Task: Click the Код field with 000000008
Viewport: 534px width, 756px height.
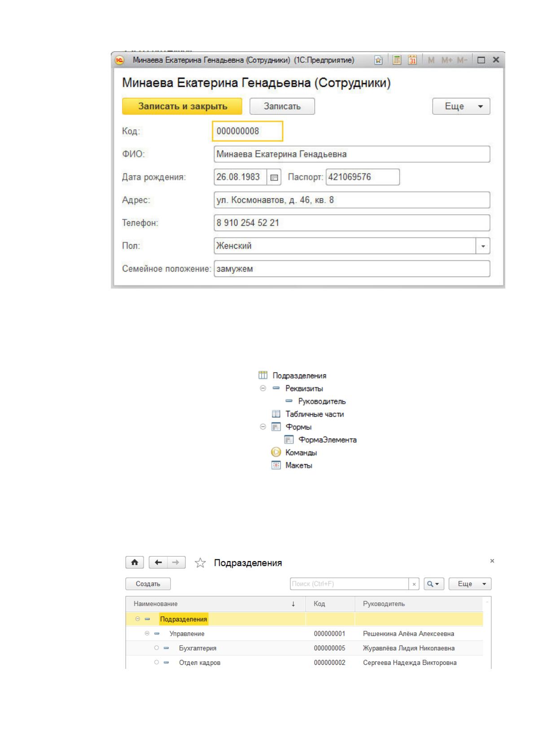Action: 247,131
